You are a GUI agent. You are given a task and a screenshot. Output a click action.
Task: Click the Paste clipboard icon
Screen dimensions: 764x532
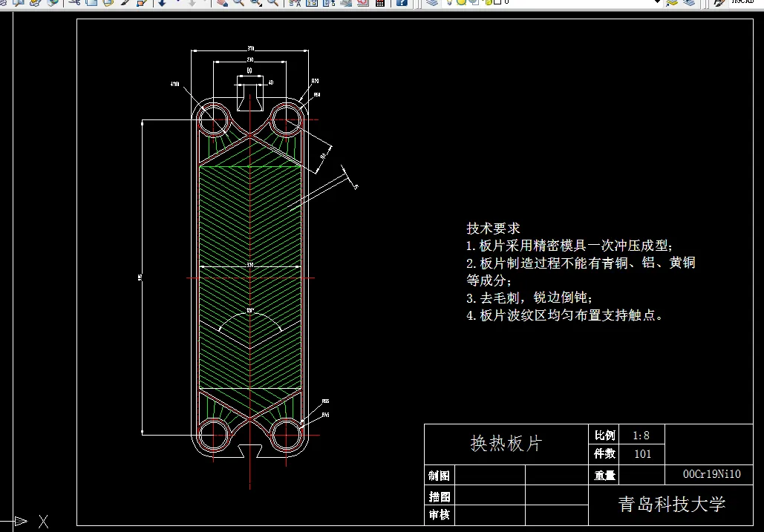click(x=108, y=2)
